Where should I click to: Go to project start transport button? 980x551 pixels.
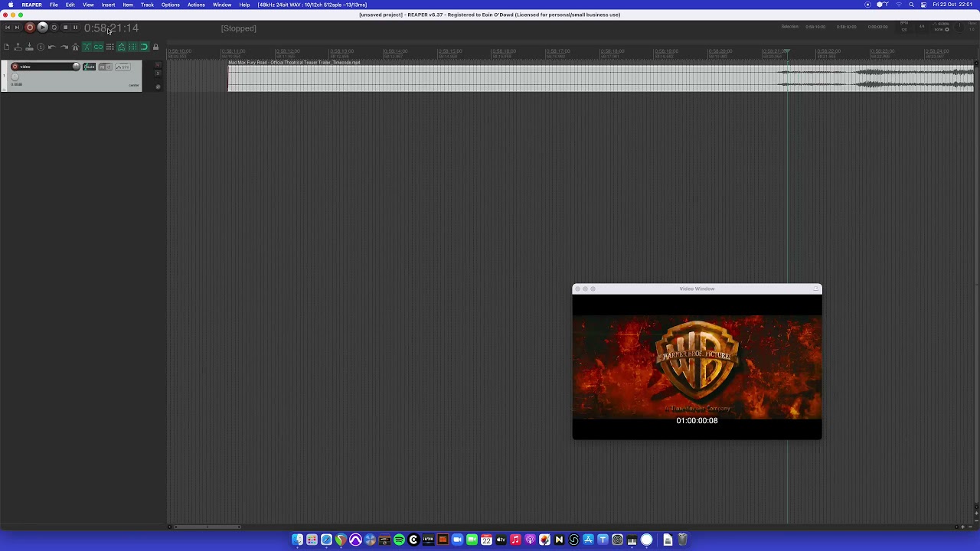7,28
